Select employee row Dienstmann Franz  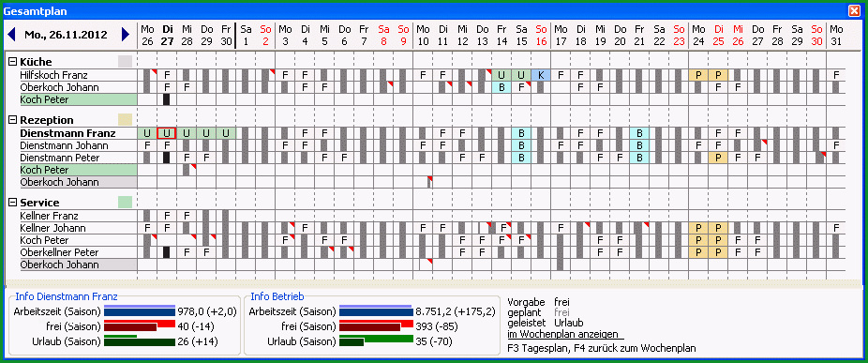point(68,133)
